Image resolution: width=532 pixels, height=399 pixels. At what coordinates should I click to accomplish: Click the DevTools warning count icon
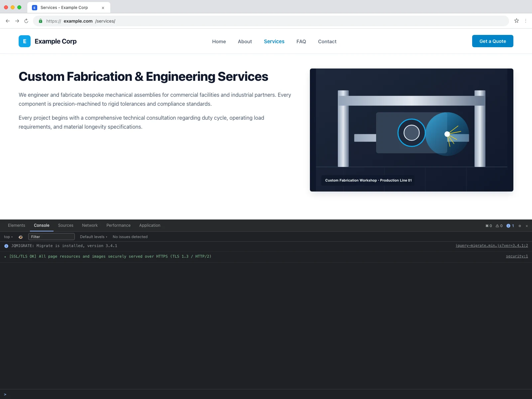point(499,226)
